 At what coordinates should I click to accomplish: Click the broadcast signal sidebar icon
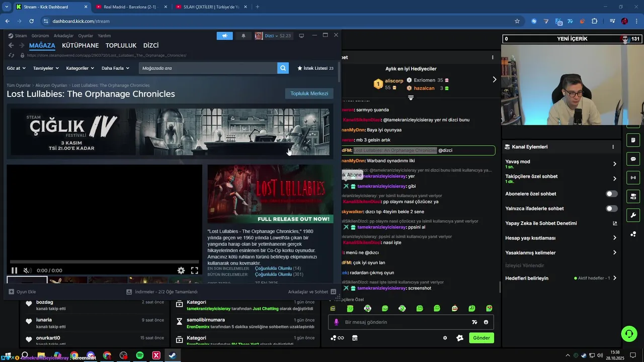[x=633, y=177]
